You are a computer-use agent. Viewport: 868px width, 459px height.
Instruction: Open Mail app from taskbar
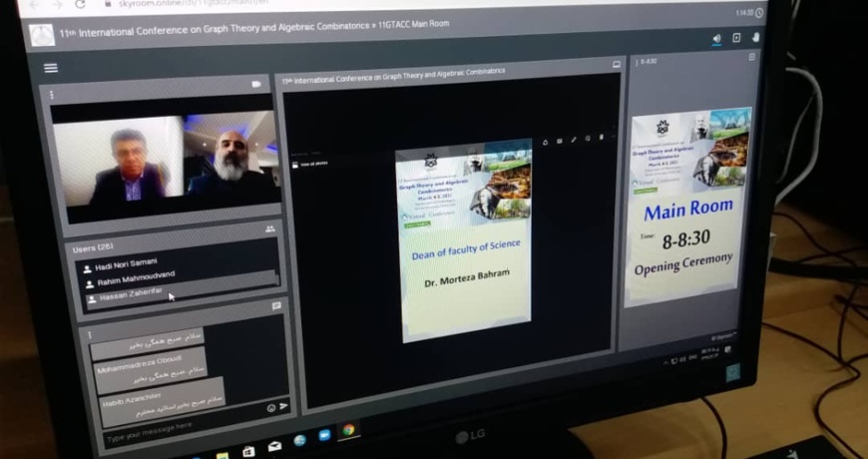pos(274,446)
